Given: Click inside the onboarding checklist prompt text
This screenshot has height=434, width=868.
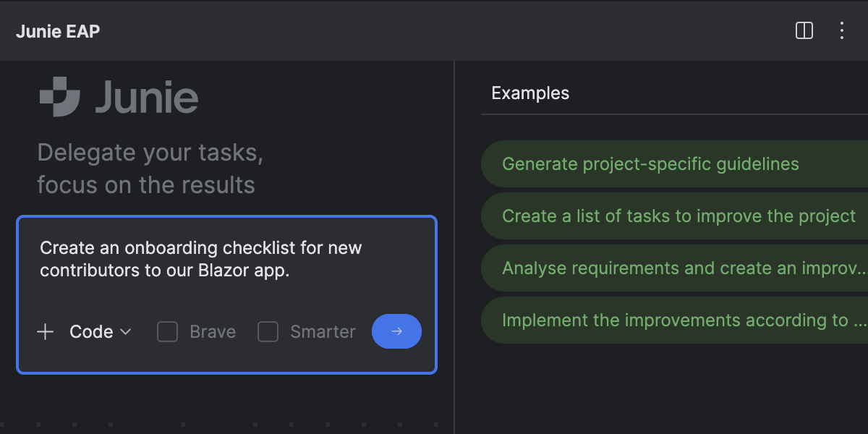Looking at the screenshot, I should 200,259.
